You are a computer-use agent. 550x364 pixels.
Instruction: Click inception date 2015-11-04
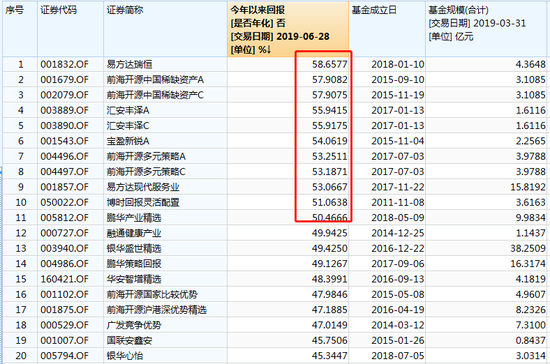coord(398,141)
